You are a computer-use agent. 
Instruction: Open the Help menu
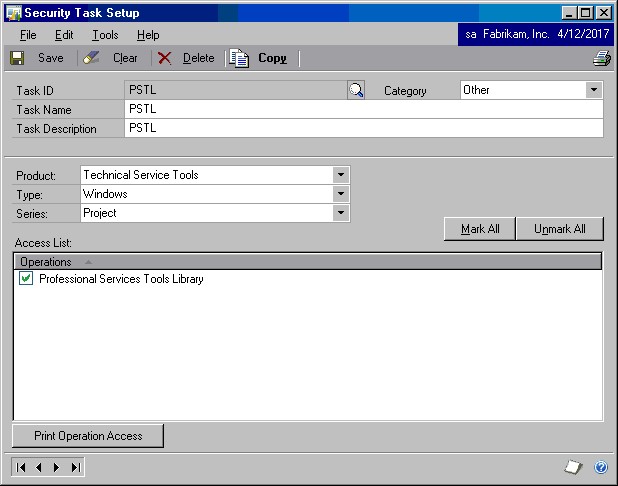tap(148, 35)
